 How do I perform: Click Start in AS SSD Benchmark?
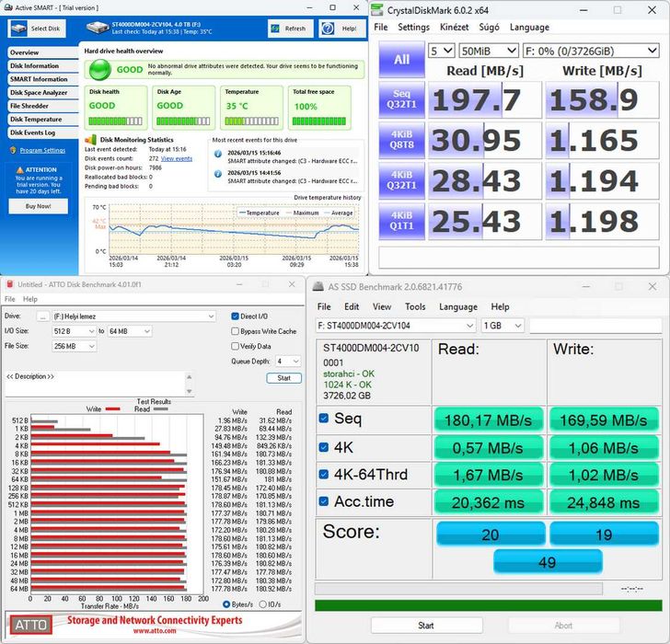point(426,626)
